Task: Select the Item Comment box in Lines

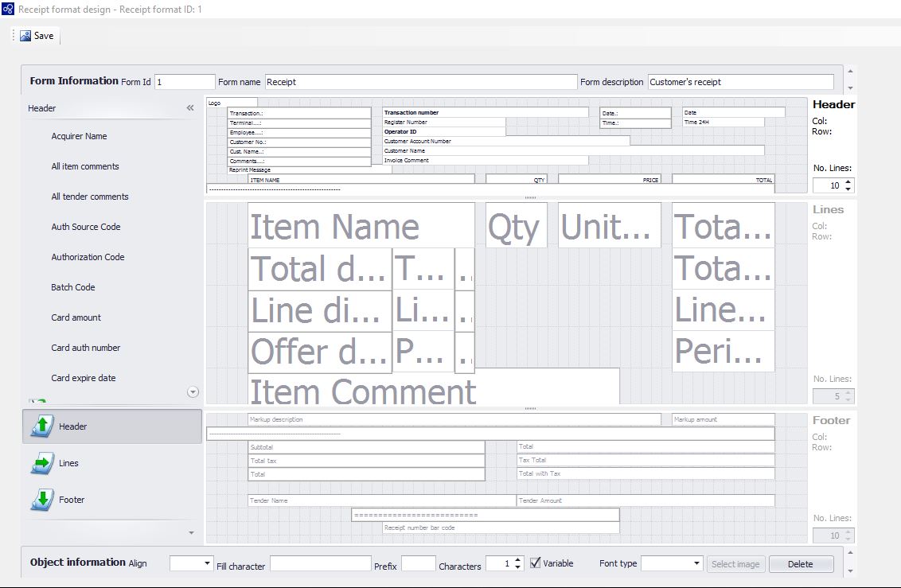Action: pyautogui.click(x=434, y=388)
